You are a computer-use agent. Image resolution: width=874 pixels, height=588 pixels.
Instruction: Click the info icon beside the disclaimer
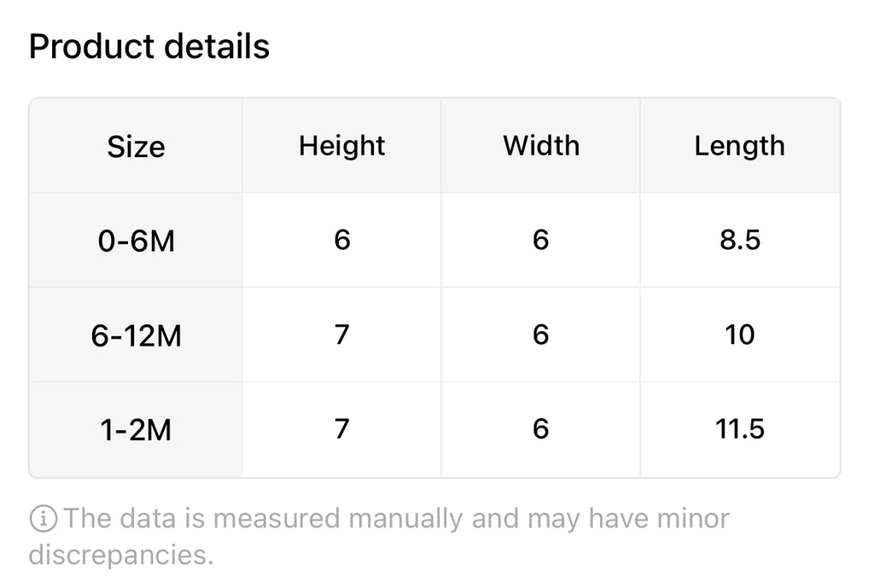tap(44, 518)
